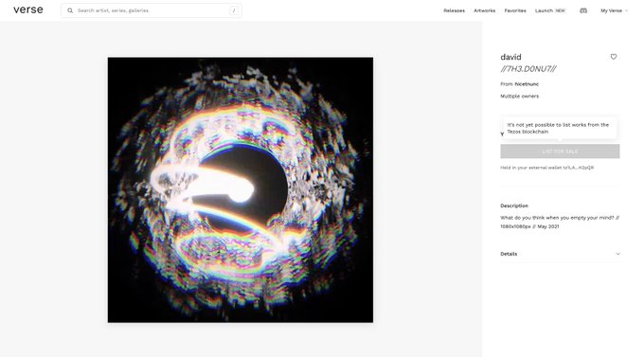Image resolution: width=644 pixels, height=357 pixels.
Task: Open the My Verse dropdown
Action: 614,10
